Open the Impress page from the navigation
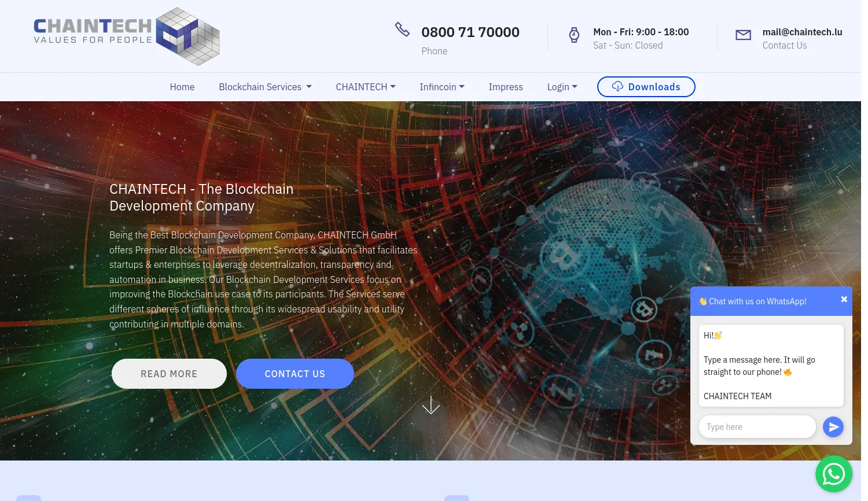Image resolution: width=868 pixels, height=501 pixels. [x=506, y=87]
